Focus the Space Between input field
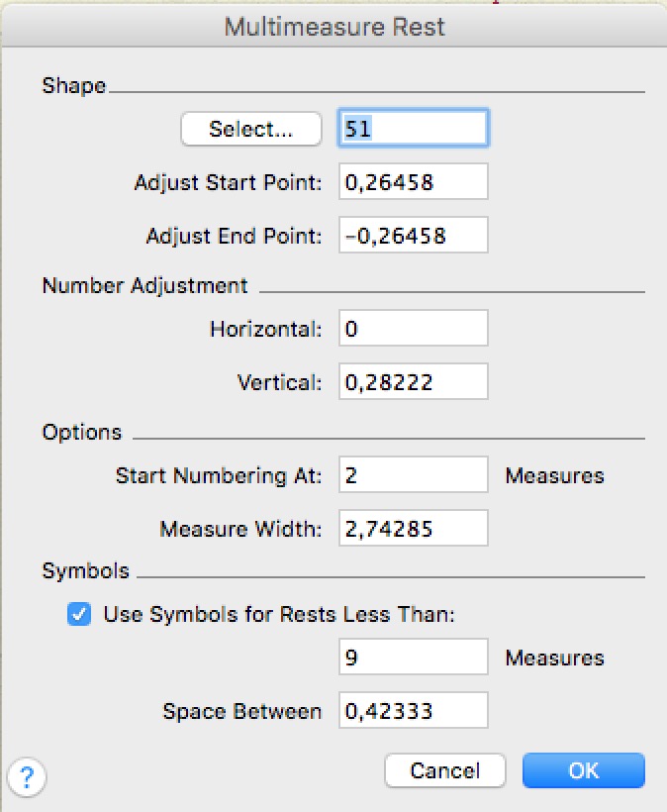The width and height of the screenshot is (667, 812). 413,711
